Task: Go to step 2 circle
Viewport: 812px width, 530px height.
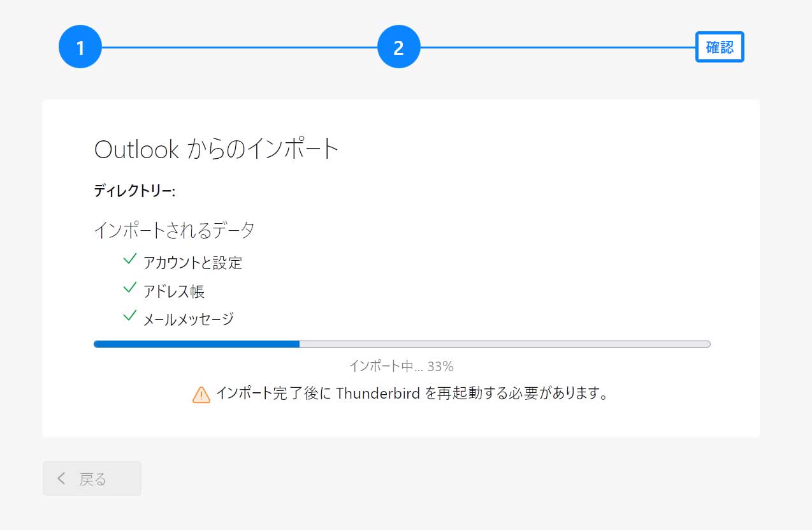Action: [x=399, y=47]
